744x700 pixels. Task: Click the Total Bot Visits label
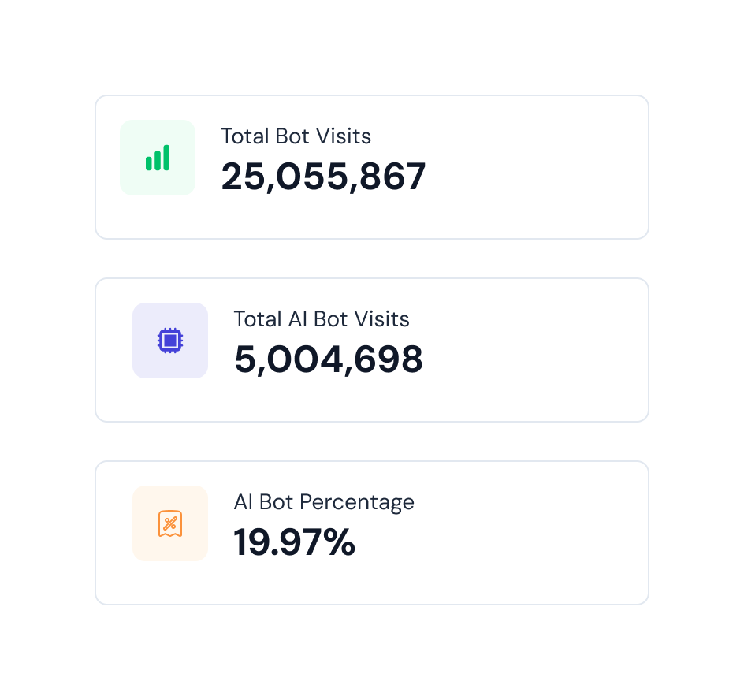click(296, 136)
